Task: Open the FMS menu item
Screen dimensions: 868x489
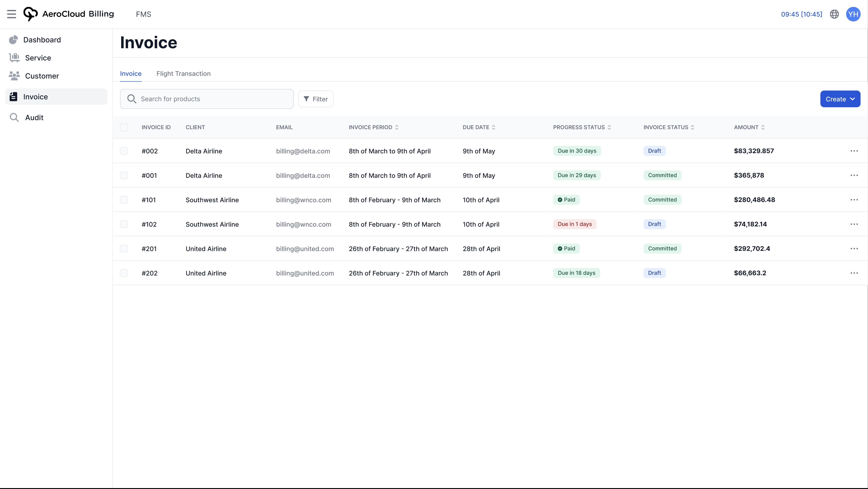Action: (143, 14)
